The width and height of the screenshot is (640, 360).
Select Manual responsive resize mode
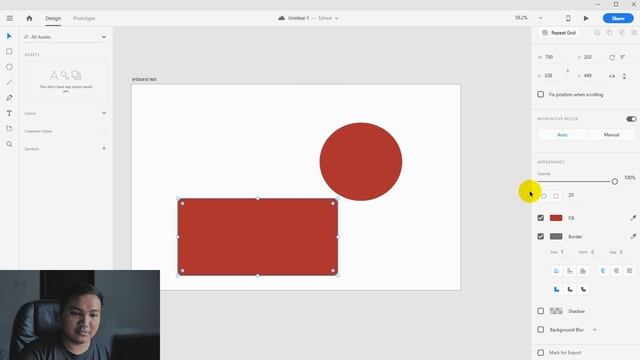tap(611, 135)
